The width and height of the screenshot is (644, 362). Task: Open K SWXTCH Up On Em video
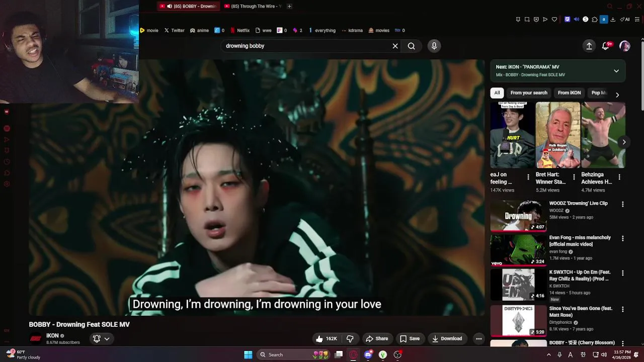(518, 285)
